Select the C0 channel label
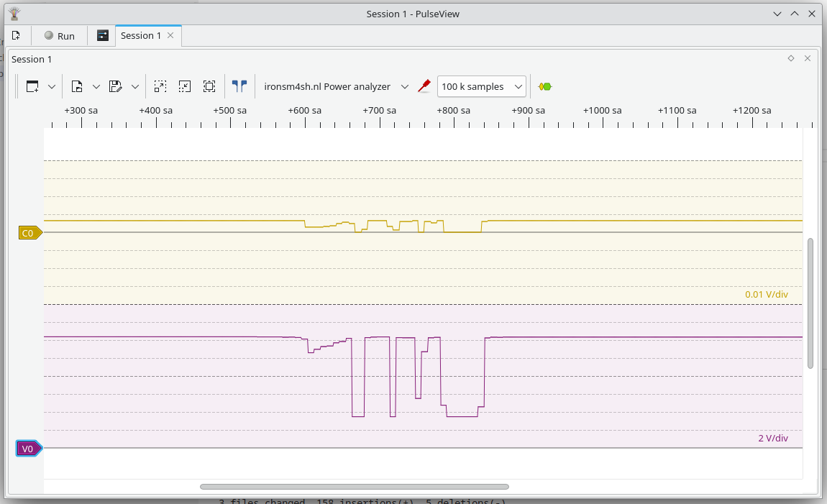The width and height of the screenshot is (827, 504). (x=29, y=233)
